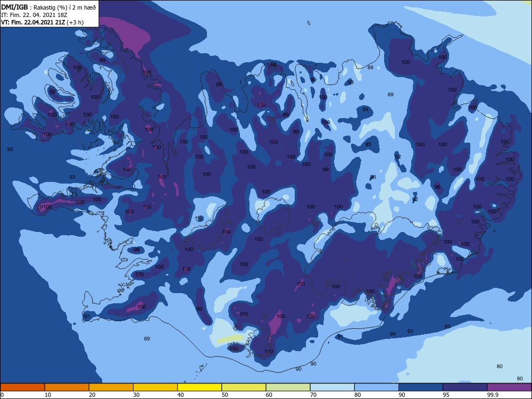Click the bright yellow 40–50 legend swatch
Image resolution: width=532 pixels, height=399 pixels.
click(199, 387)
